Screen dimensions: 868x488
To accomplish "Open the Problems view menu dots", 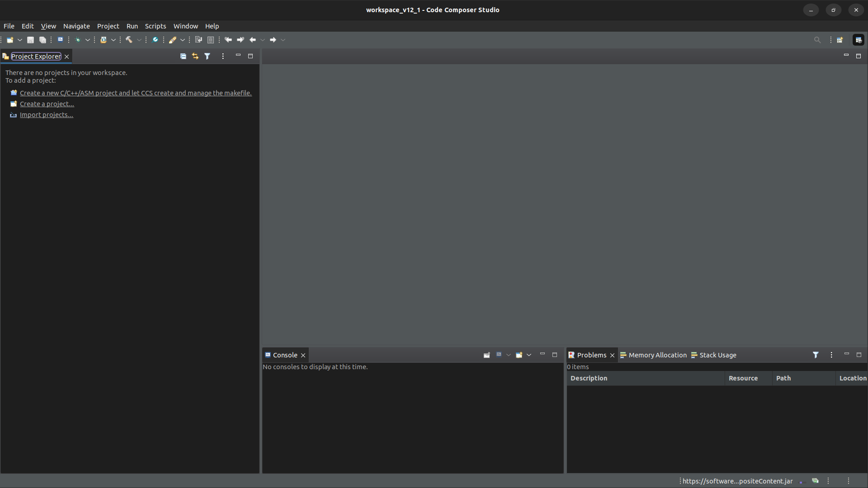I will (x=831, y=355).
